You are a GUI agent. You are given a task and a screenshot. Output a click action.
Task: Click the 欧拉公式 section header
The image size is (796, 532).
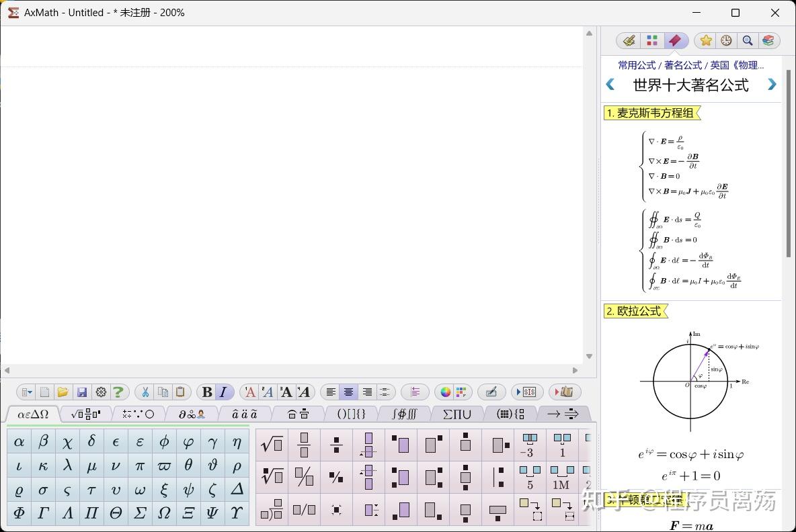click(x=635, y=311)
